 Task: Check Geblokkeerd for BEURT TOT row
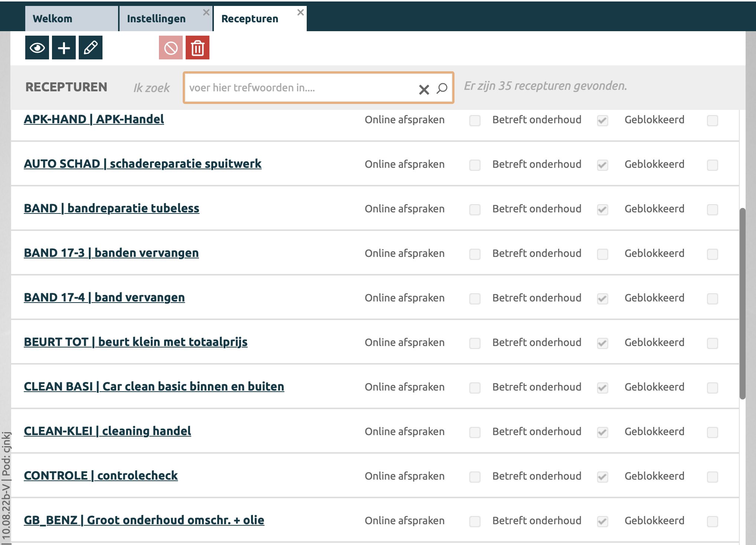[712, 343]
